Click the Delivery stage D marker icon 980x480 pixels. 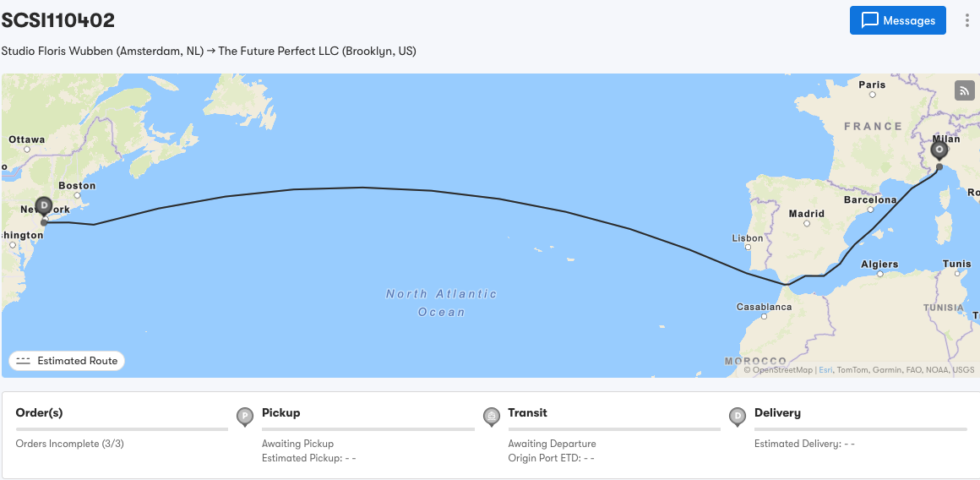pyautogui.click(x=737, y=416)
